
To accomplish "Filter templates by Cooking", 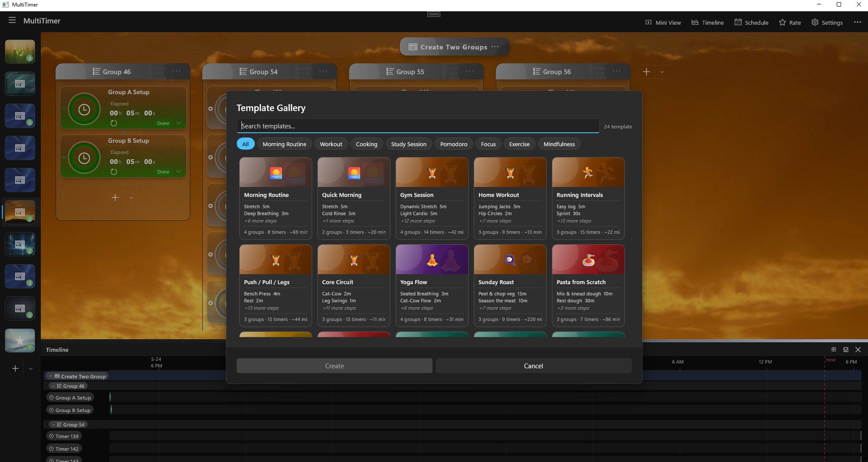I will [x=366, y=144].
